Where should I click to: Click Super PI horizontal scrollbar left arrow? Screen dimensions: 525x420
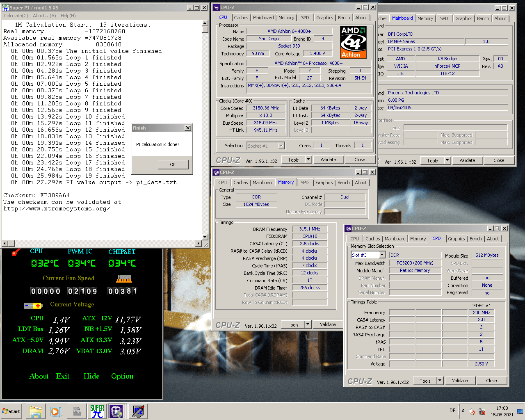pos(5,243)
